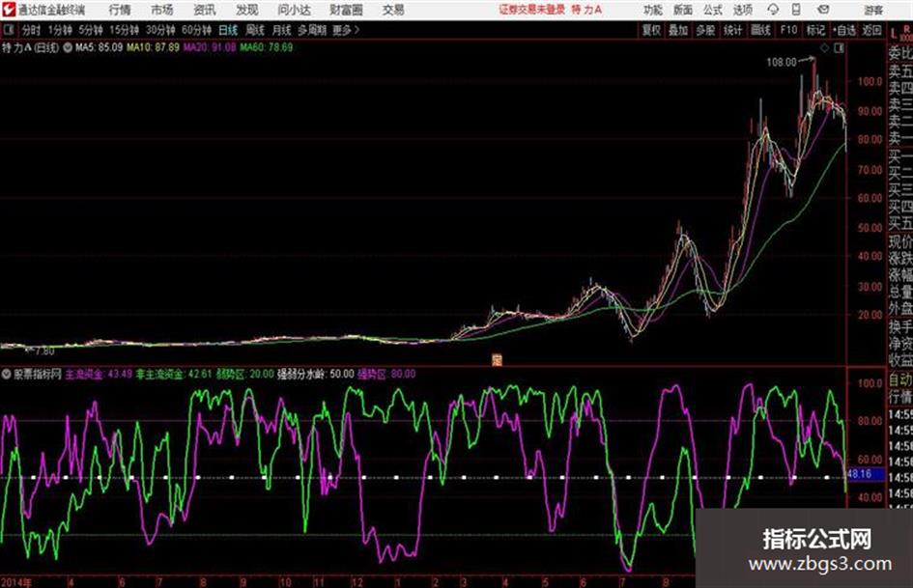The height and width of the screenshot is (588, 913).
Task: Switch to 15分钟 period
Action: point(125,30)
